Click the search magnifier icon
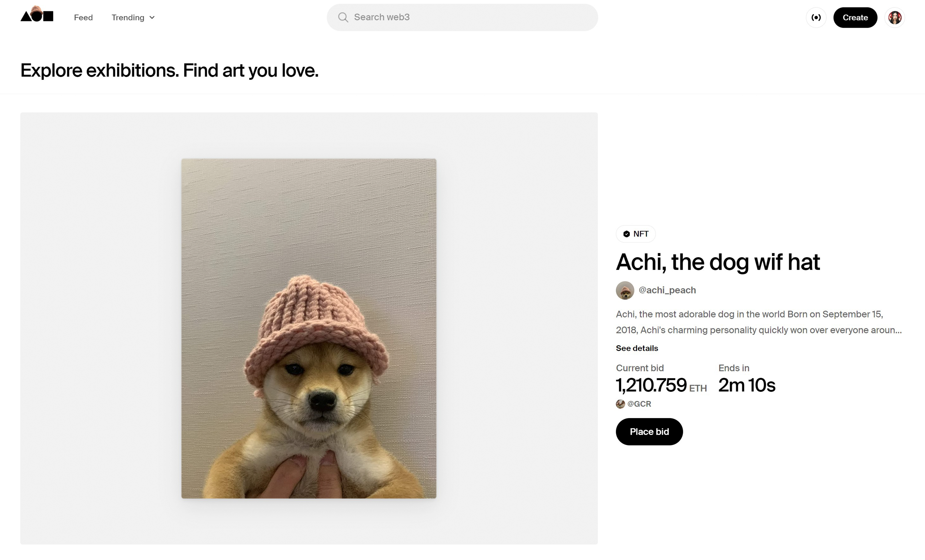 343,17
